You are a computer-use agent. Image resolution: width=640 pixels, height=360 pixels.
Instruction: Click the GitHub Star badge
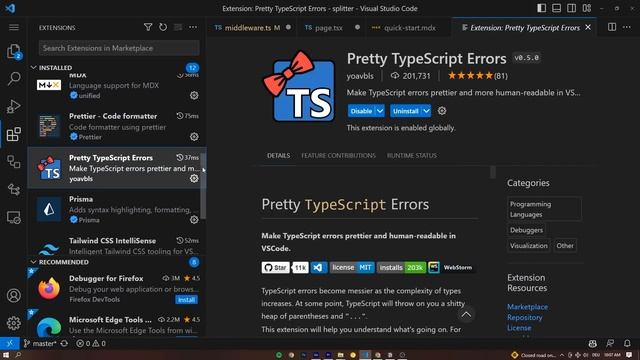click(276, 267)
